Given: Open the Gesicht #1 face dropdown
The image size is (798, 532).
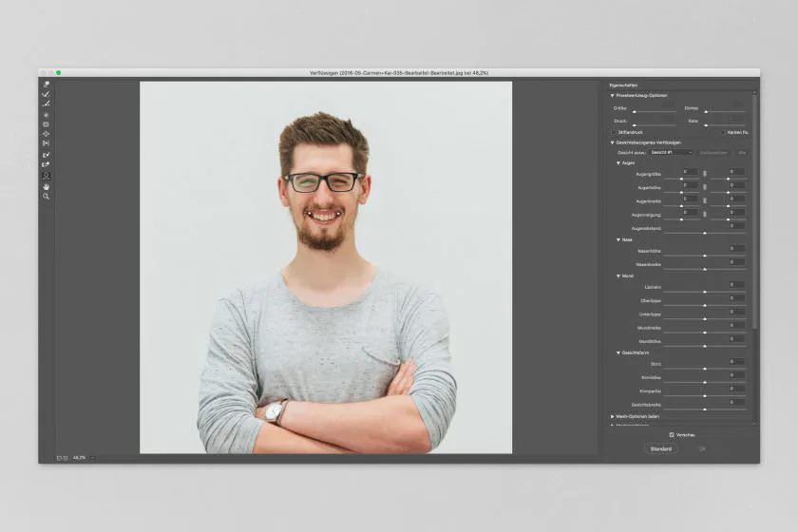Looking at the screenshot, I should (x=672, y=152).
